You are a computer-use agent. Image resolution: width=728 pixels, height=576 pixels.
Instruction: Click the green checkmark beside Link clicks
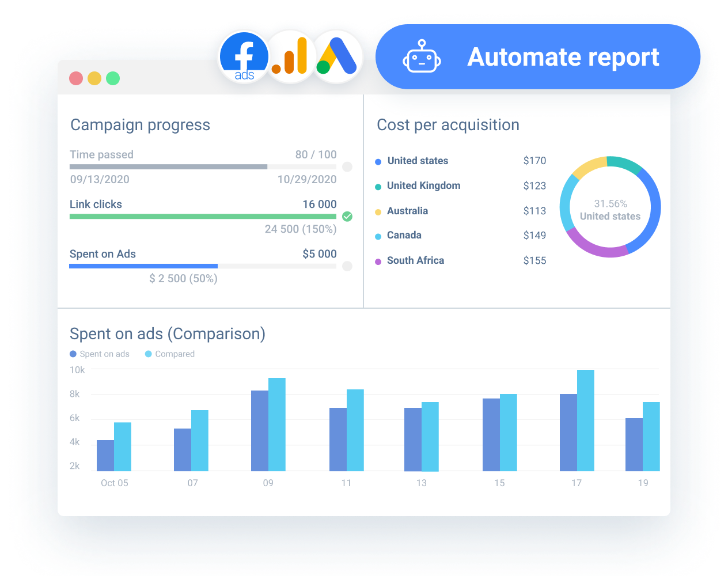click(x=347, y=217)
